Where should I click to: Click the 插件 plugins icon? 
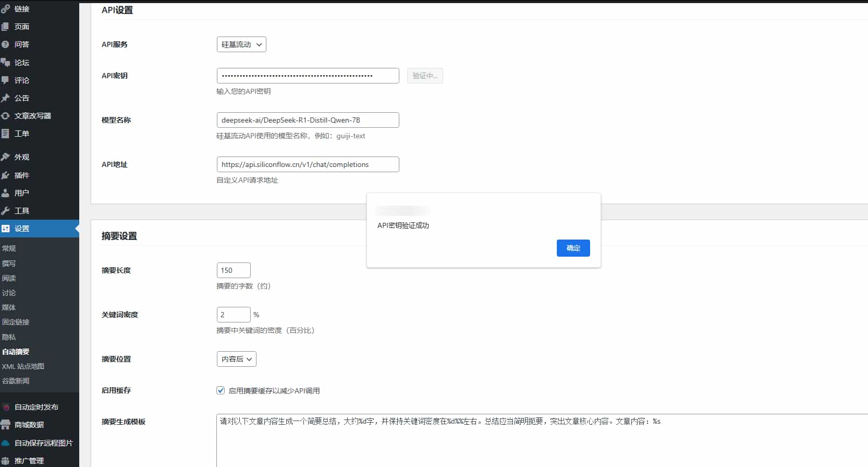coord(6,175)
